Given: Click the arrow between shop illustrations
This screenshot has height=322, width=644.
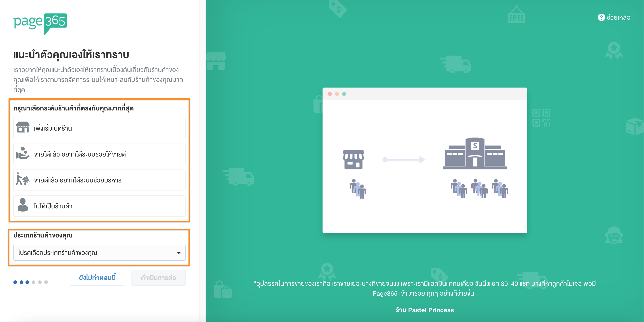Looking at the screenshot, I should [404, 159].
